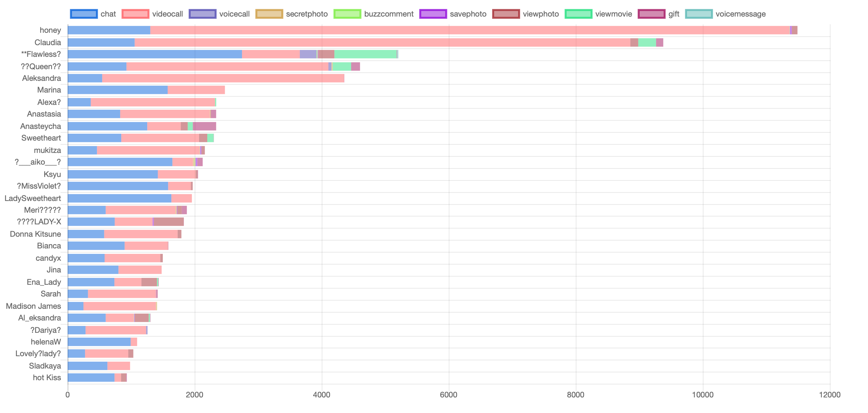868x413 pixels.
Task: Click the Claudia viewmovie bar segment
Action: click(647, 43)
